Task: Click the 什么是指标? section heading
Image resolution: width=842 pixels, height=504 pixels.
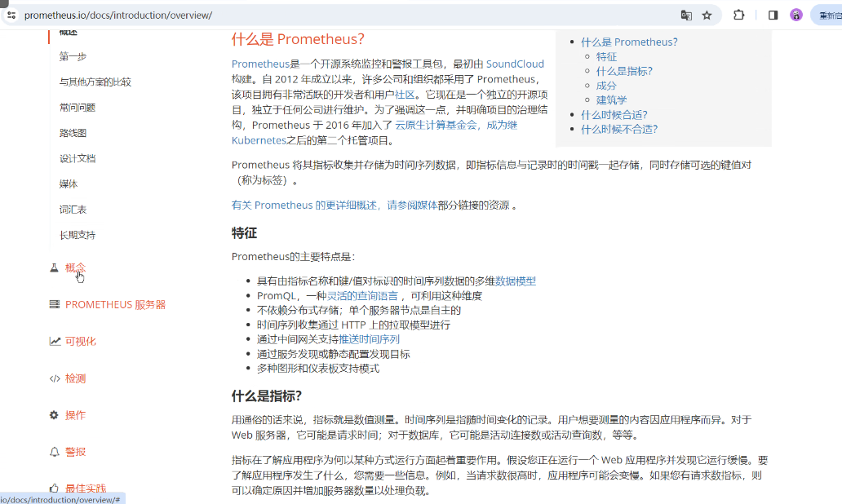Action: 266,396
